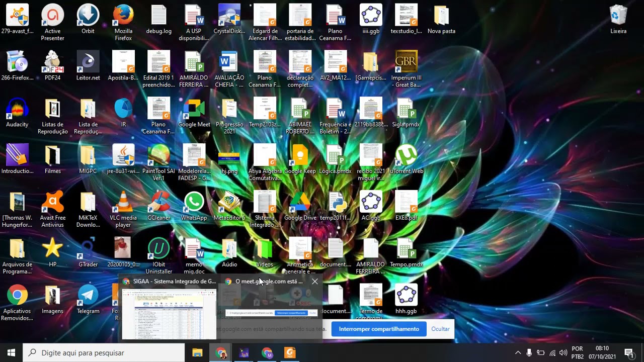Image resolution: width=644 pixels, height=362 pixels.
Task: Open File Explorer from the taskbar
Action: (x=197, y=353)
